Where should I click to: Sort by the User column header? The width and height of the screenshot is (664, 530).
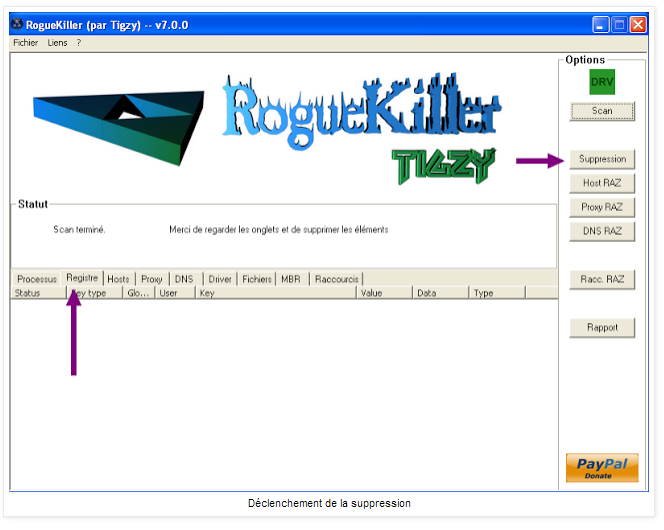[x=175, y=293]
